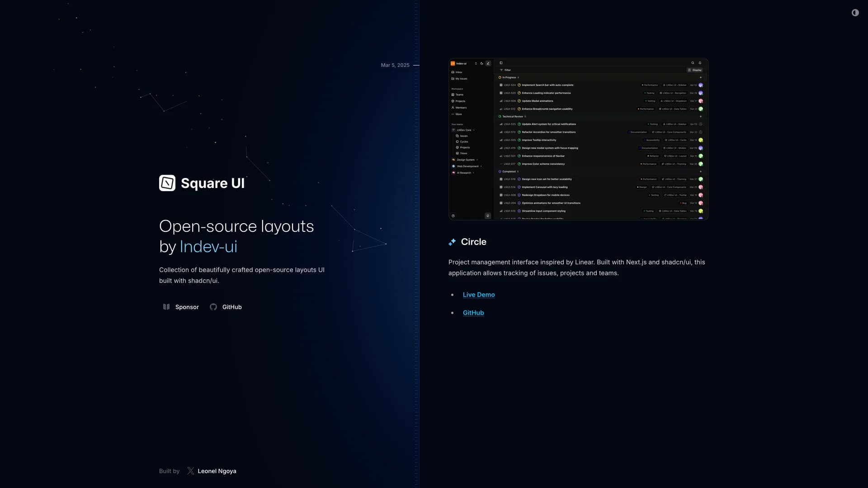
Task: Toggle the dark/light theme switch
Action: click(x=855, y=13)
